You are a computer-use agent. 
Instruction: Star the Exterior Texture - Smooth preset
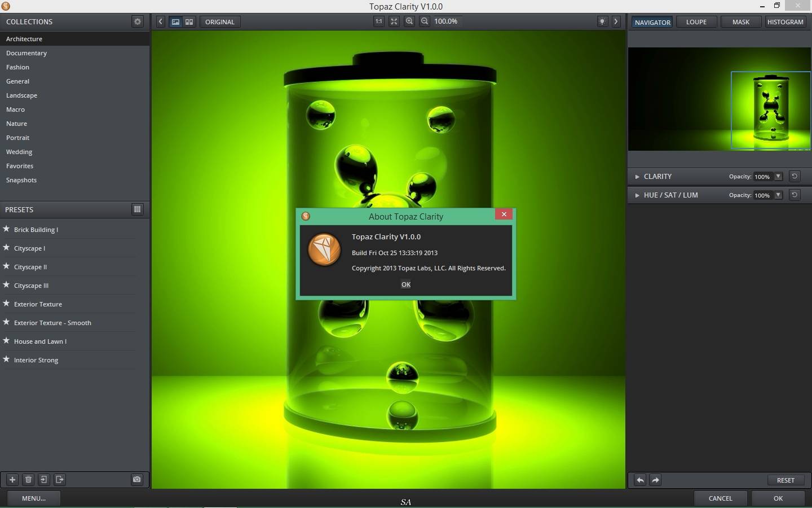coord(6,322)
